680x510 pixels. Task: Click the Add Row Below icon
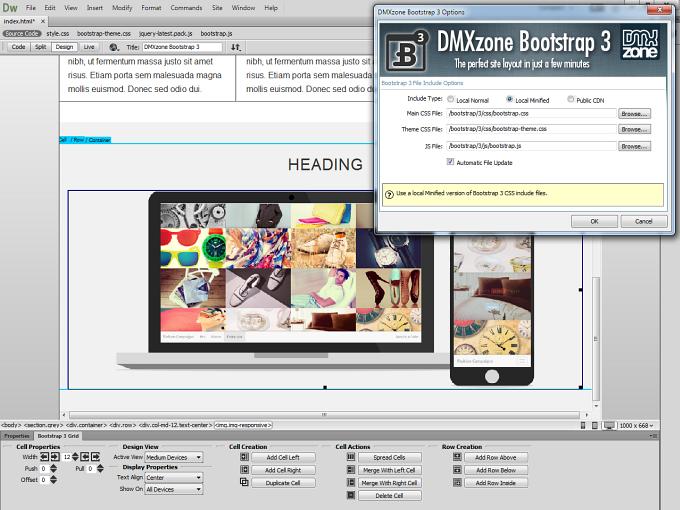(x=457, y=470)
